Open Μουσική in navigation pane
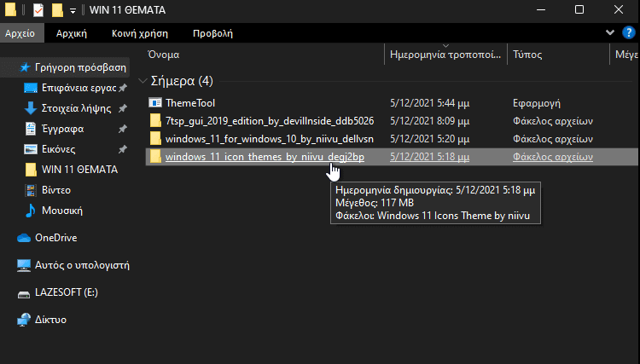The image size is (640, 364). (x=62, y=211)
